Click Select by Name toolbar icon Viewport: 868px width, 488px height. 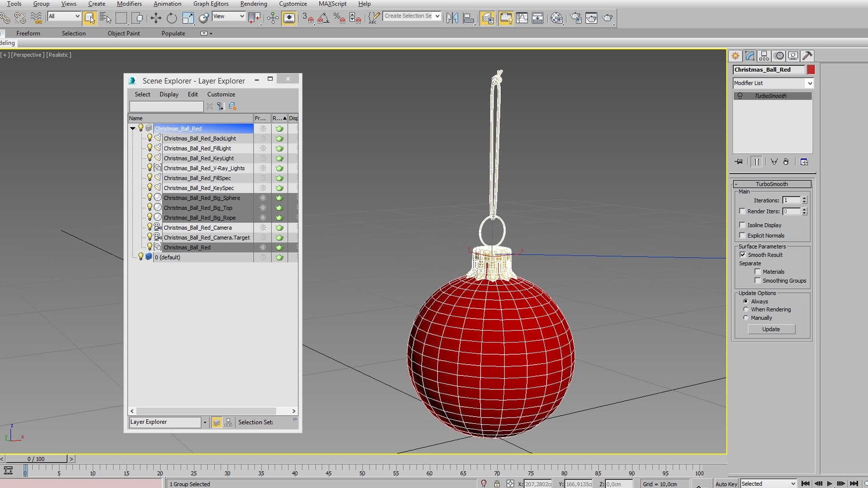(x=105, y=18)
